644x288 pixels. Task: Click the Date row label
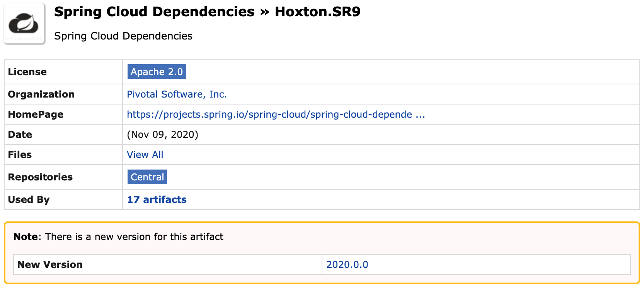pyautogui.click(x=20, y=134)
